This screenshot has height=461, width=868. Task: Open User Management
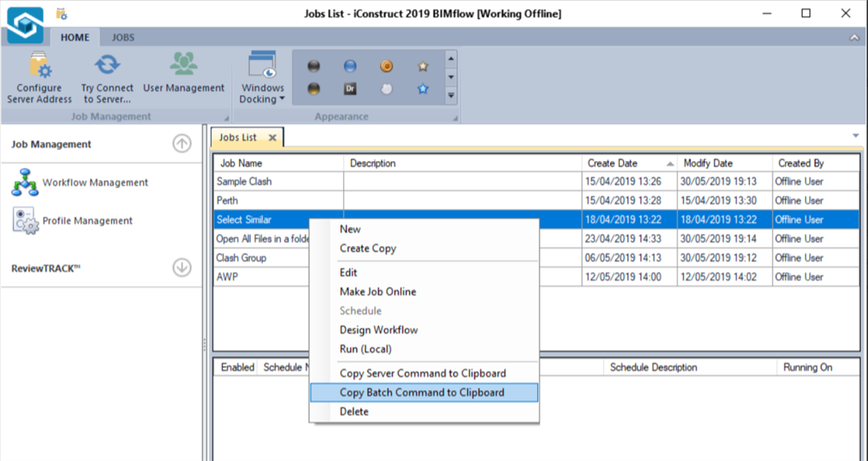click(x=184, y=73)
